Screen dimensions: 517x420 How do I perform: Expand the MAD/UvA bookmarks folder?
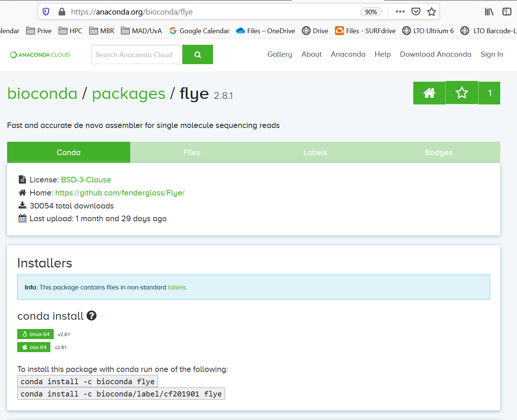141,31
